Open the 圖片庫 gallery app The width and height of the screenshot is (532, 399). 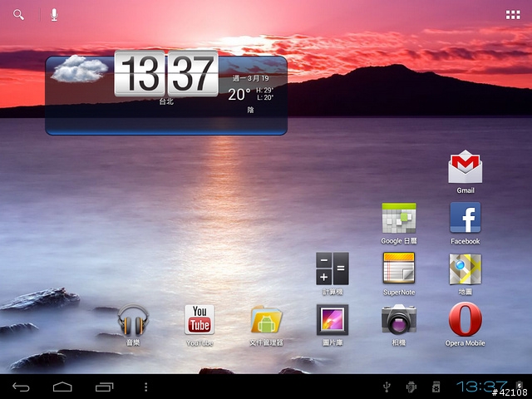pyautogui.click(x=332, y=319)
